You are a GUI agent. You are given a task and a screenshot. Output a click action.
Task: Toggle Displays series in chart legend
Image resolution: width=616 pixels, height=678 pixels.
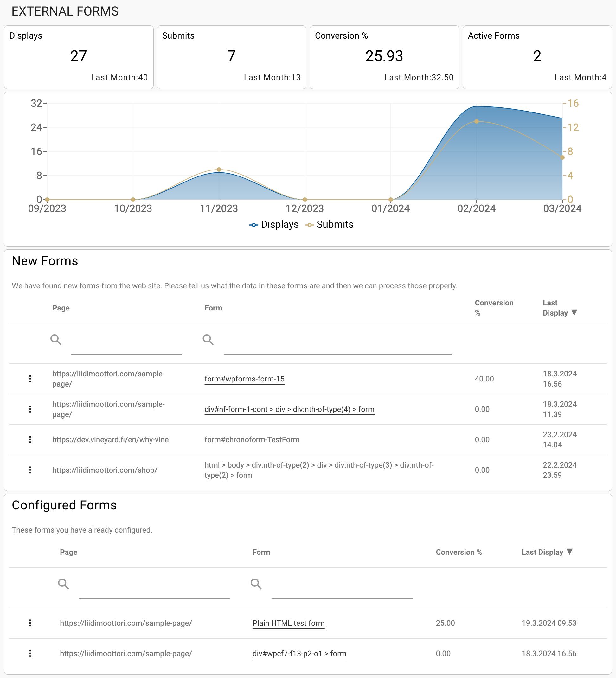click(274, 224)
